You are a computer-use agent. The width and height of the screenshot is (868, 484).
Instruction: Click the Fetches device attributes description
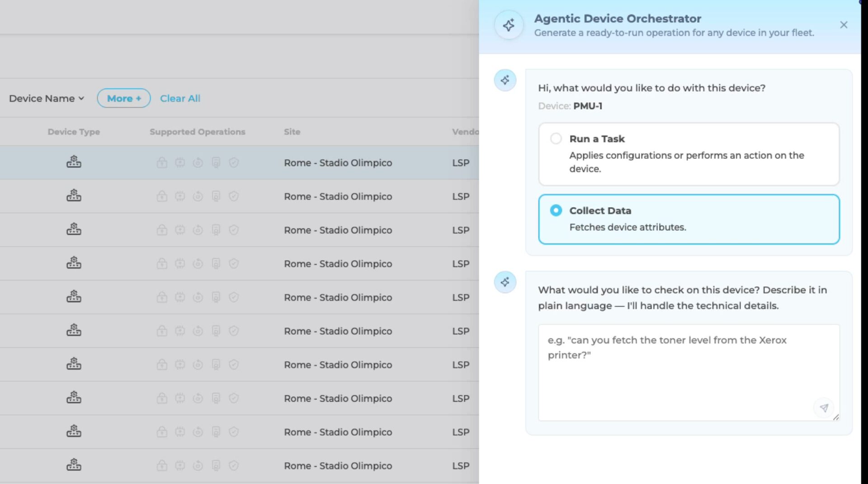627,227
